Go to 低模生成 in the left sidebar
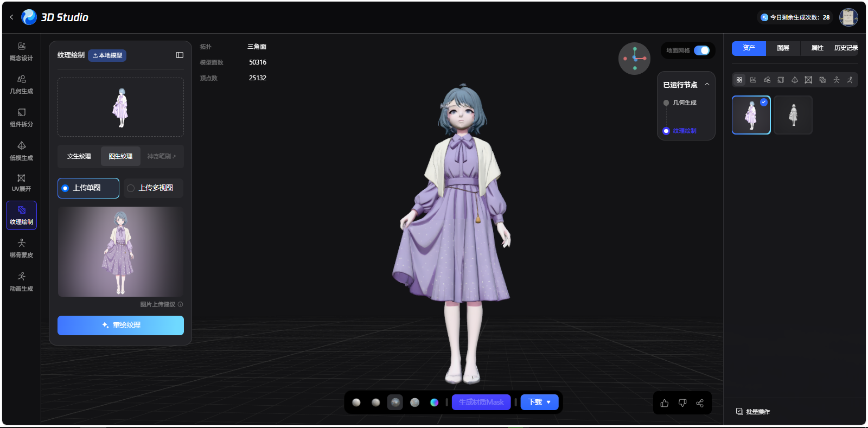868x428 pixels. [x=21, y=151]
